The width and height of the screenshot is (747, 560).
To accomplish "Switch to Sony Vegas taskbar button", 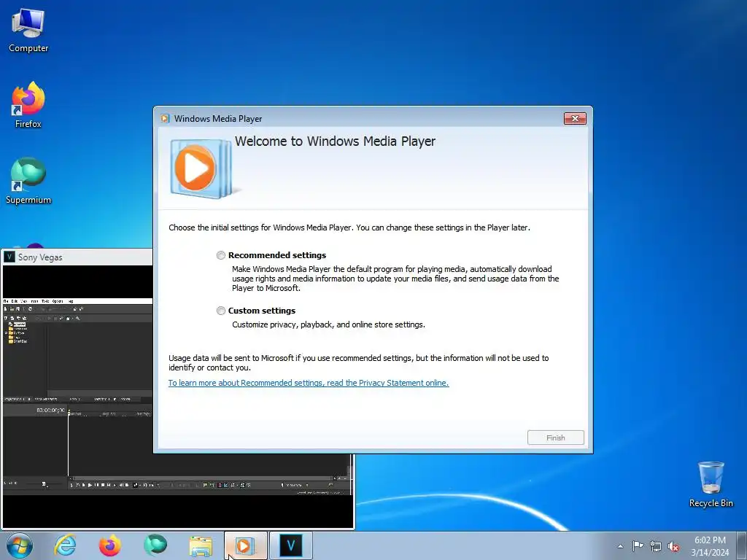I will [x=291, y=545].
